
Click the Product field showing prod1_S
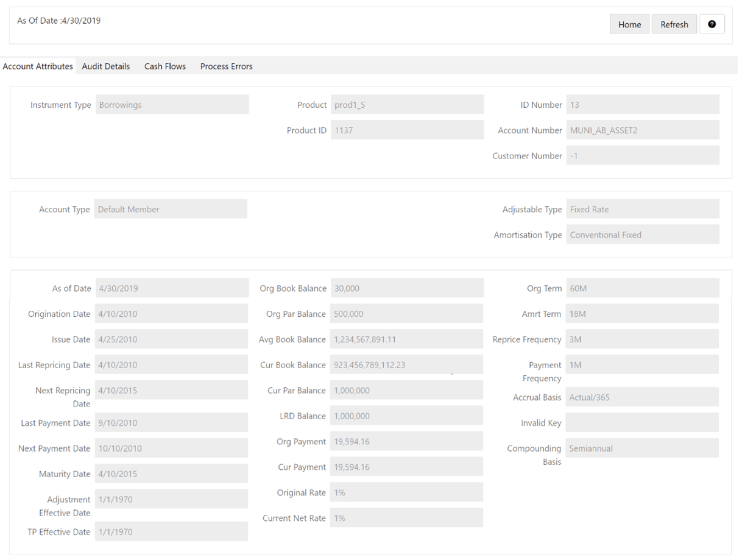point(408,104)
